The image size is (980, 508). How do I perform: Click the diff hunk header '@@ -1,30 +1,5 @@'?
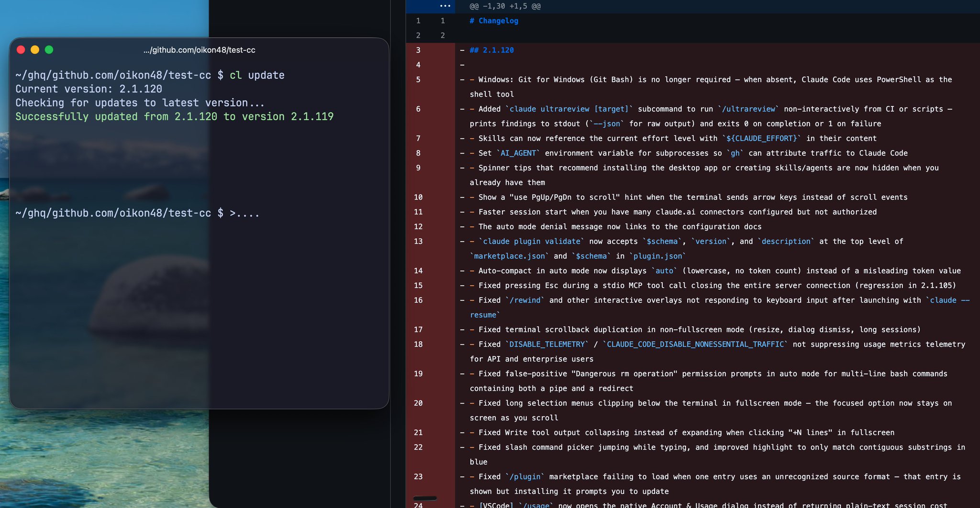point(505,6)
